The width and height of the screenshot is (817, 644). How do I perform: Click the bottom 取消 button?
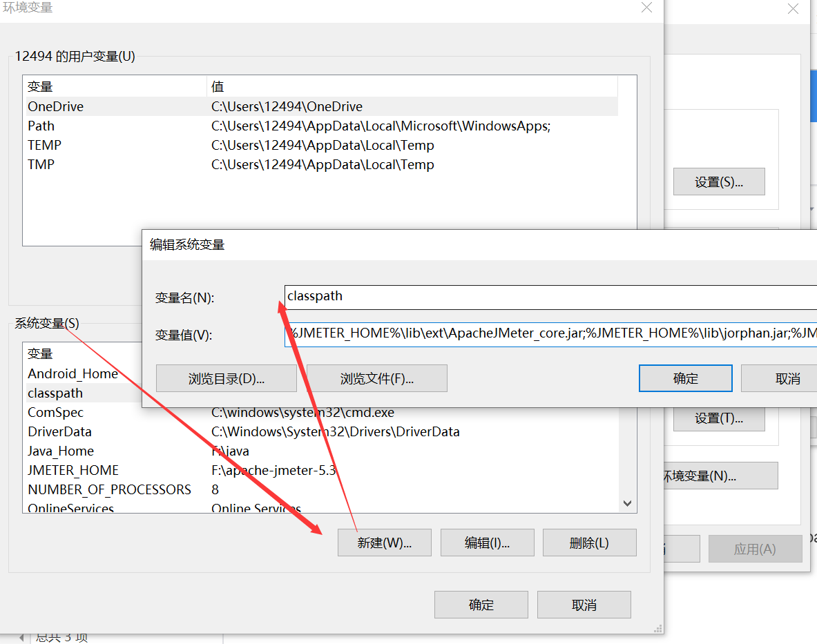coord(583,604)
